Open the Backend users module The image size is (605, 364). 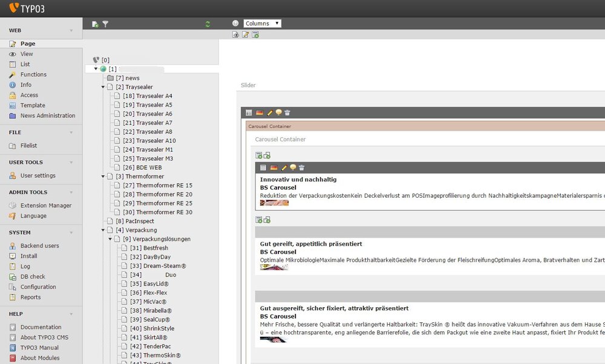click(x=41, y=245)
